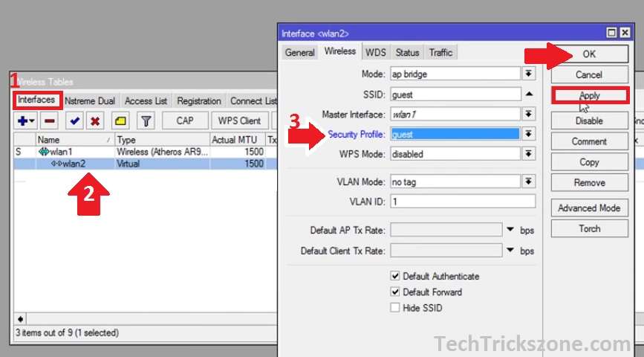This screenshot has width=644, height=357.
Task: Click the Advanced Mode button
Action: coord(589,208)
